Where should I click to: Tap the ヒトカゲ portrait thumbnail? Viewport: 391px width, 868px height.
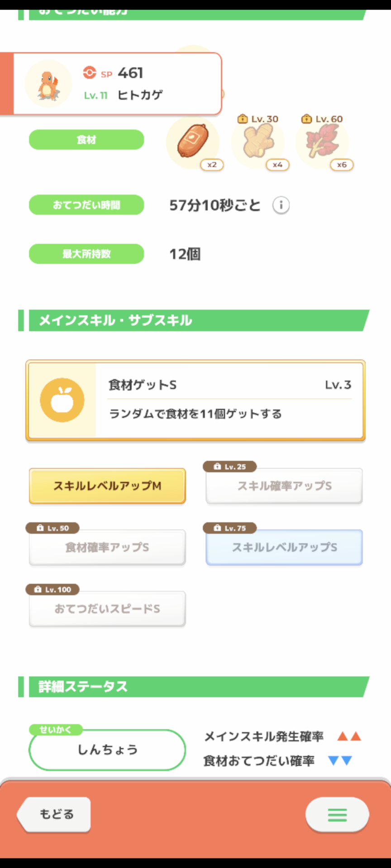48,84
